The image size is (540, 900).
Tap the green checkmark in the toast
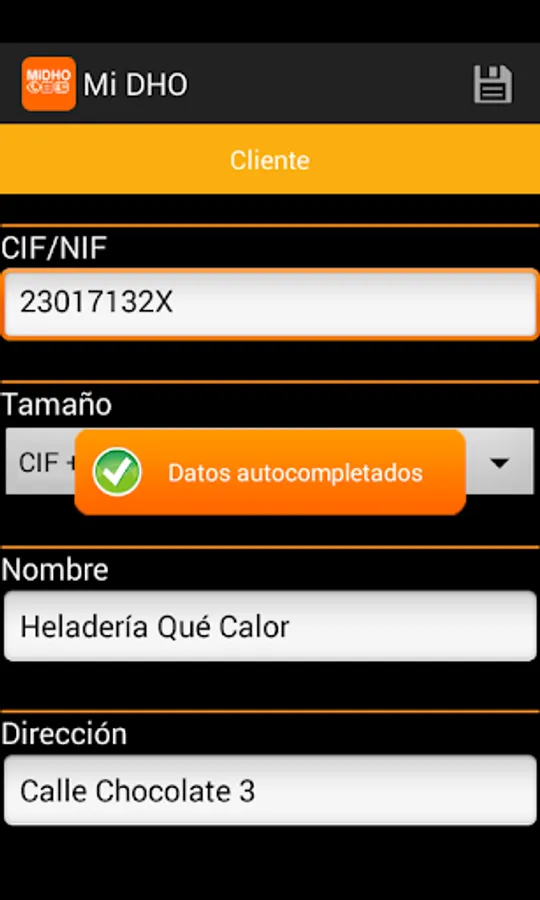[x=117, y=472]
